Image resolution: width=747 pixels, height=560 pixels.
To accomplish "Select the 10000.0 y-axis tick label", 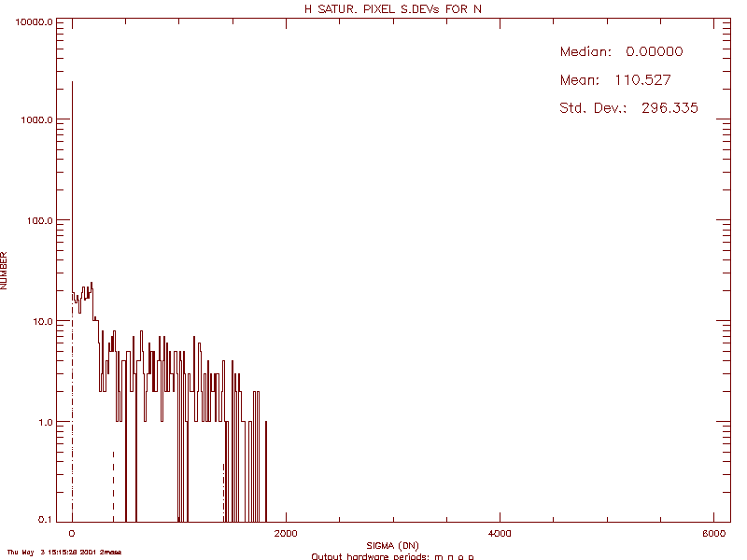I will point(35,22).
